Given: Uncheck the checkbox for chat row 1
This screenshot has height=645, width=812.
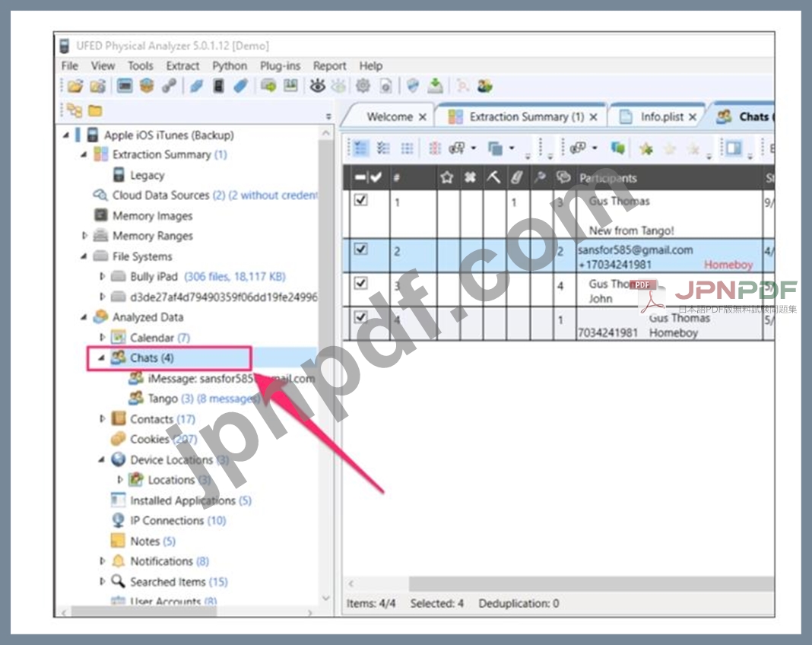Looking at the screenshot, I should 361,200.
